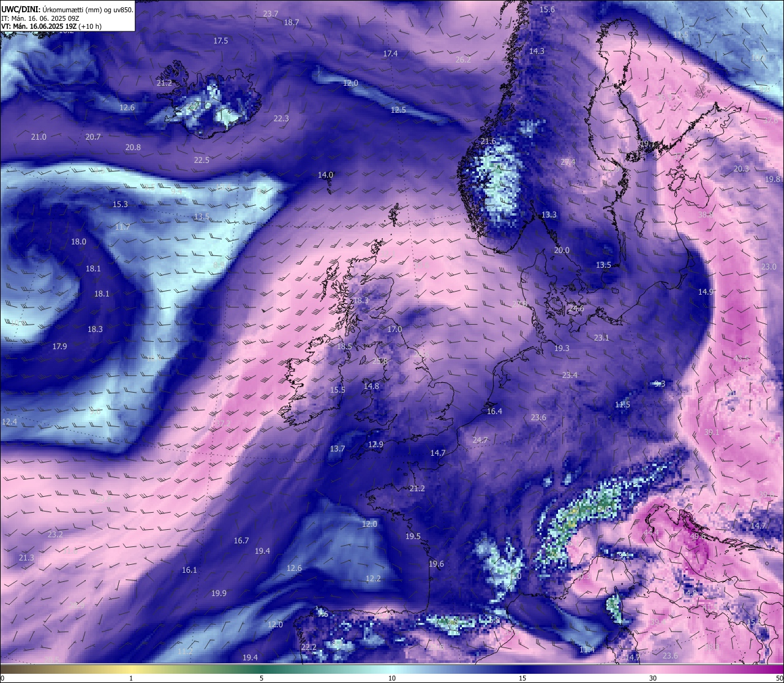
Task: Click the map value '14.8'
Action: coord(371,386)
